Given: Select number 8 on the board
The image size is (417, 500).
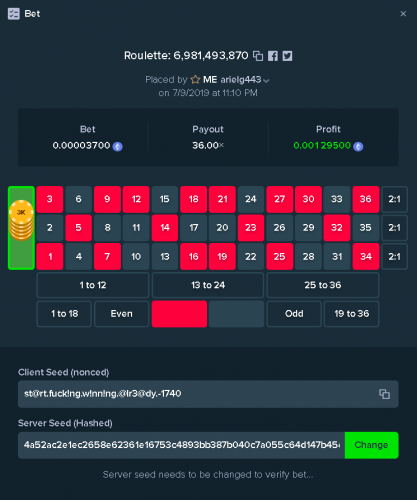Looking at the screenshot, I should (x=107, y=228).
